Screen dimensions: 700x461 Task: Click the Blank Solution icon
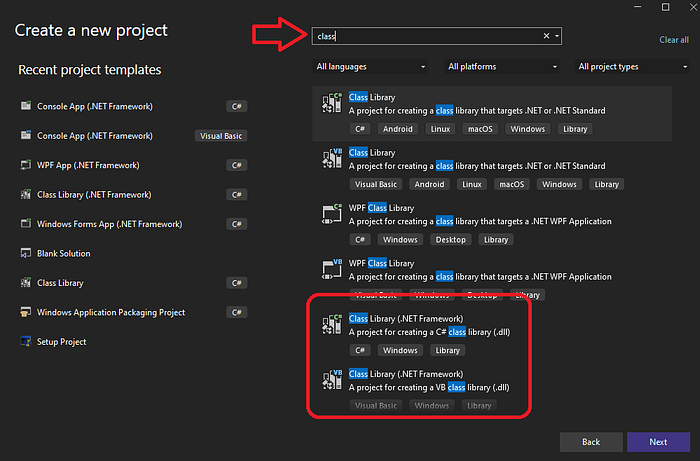pyautogui.click(x=26, y=253)
